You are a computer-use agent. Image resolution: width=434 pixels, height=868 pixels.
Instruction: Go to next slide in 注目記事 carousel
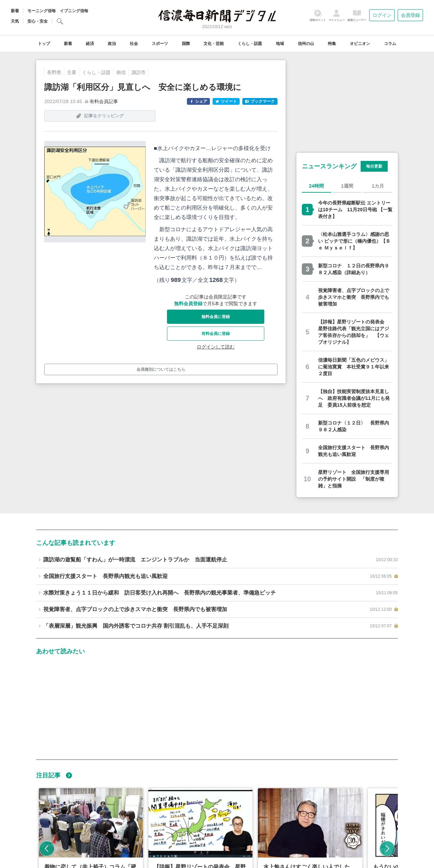[x=387, y=848]
